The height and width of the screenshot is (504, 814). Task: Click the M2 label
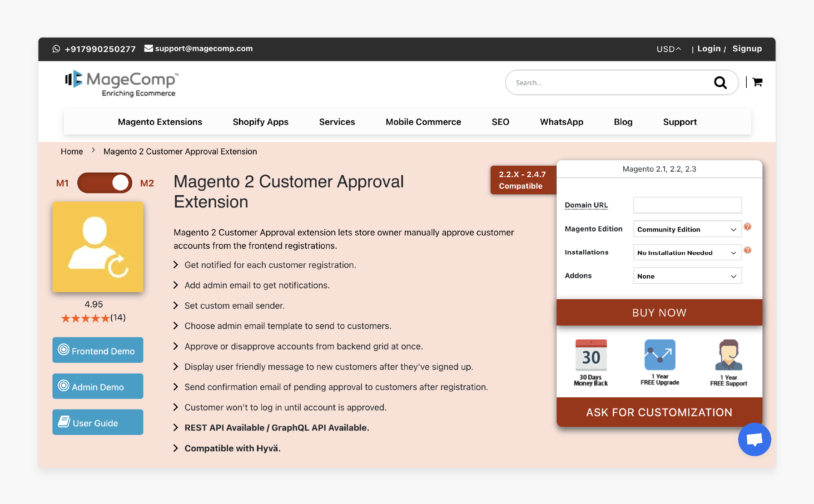[x=147, y=183]
